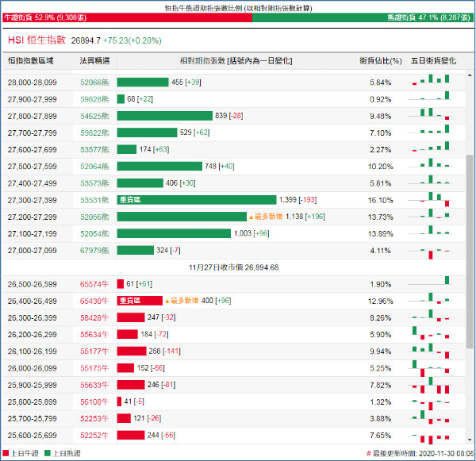476x461 pixels.
Task: Open warrant 65574牛
Action: click(94, 284)
